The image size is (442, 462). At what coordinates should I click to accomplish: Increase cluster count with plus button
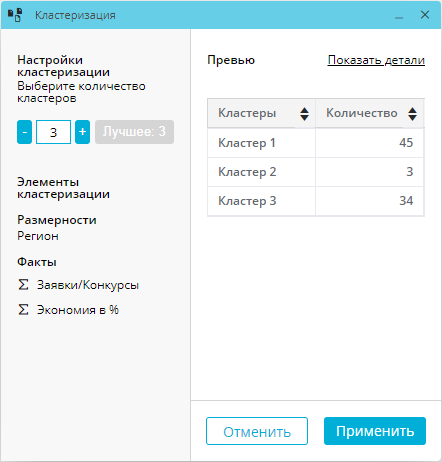82,132
